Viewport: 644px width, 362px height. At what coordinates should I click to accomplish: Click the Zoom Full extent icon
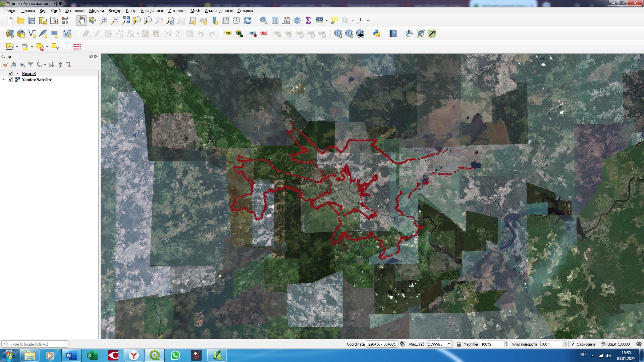(x=126, y=20)
